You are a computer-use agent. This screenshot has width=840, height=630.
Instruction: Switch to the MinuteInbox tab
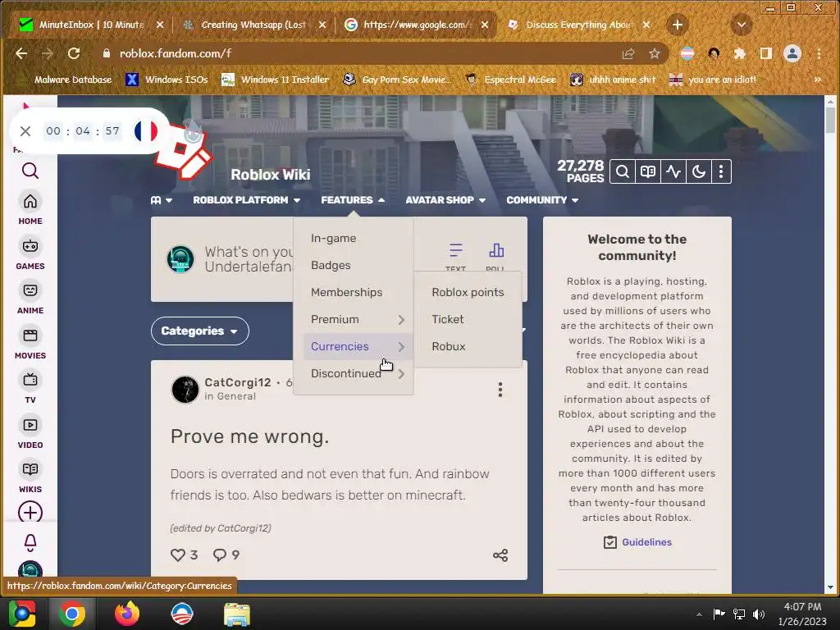click(90, 25)
